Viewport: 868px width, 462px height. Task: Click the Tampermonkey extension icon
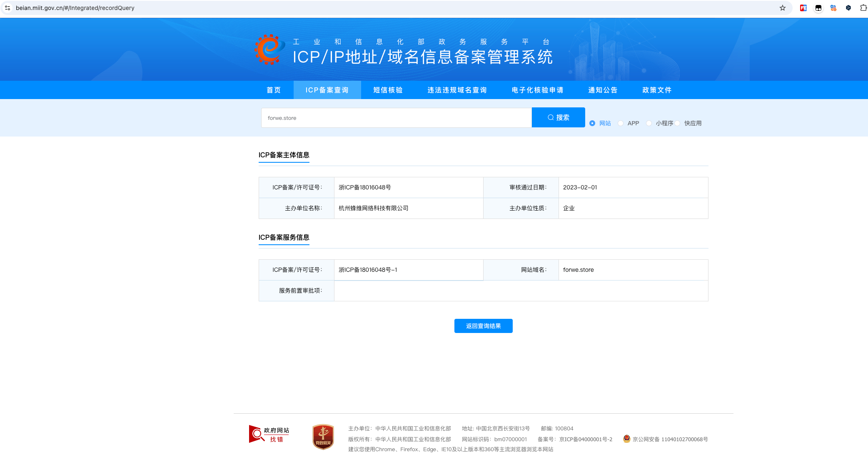[818, 8]
